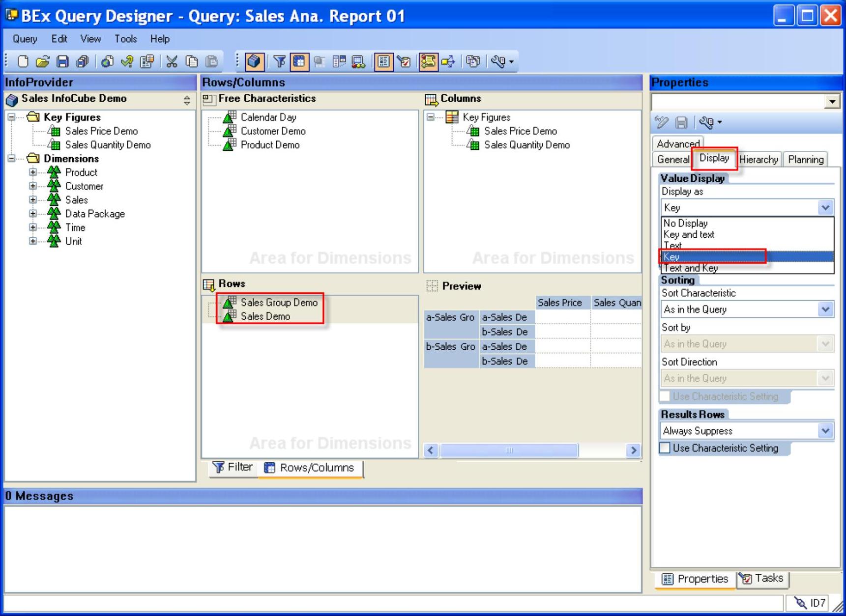Toggle the InfoProvider cube view icon
The height and width of the screenshot is (616, 846).
[254, 61]
